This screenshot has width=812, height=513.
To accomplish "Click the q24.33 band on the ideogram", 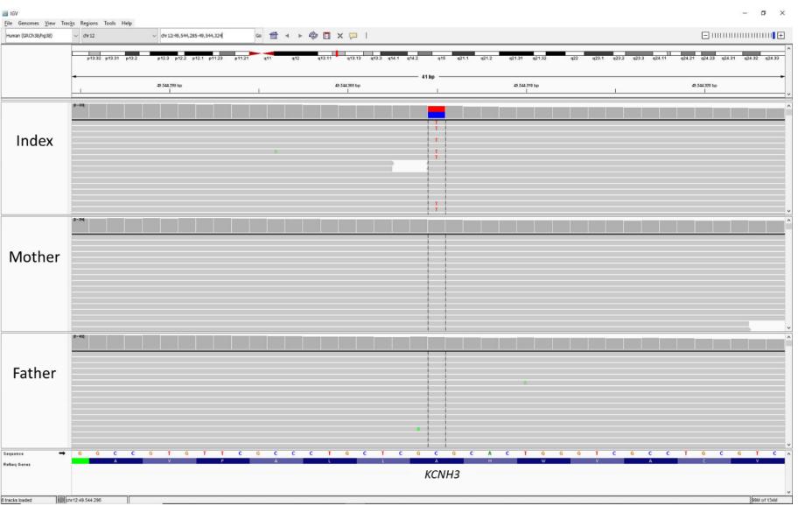I will point(772,53).
